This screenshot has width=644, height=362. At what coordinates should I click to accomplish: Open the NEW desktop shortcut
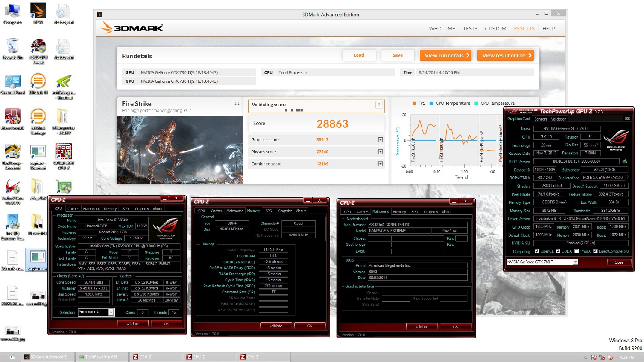pyautogui.click(x=38, y=14)
